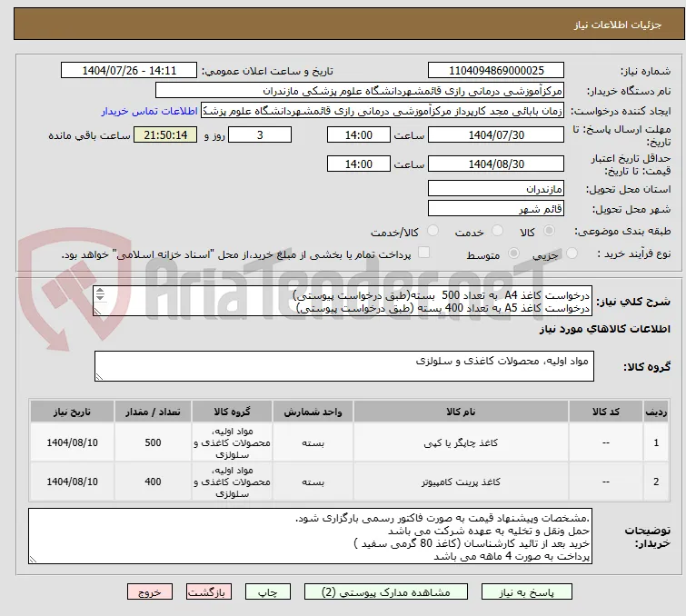Select the 'کالا' radio button
Viewport: 686px width, 616px height.
click(549, 231)
